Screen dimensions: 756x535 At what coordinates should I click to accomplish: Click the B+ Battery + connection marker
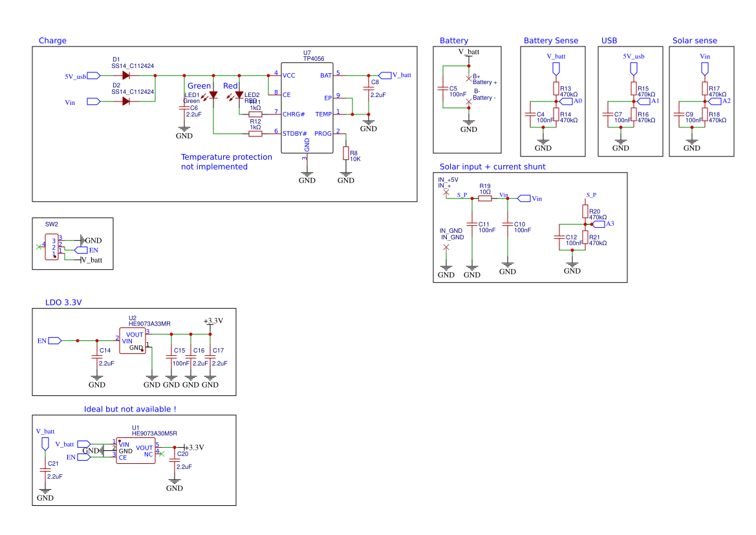(469, 78)
